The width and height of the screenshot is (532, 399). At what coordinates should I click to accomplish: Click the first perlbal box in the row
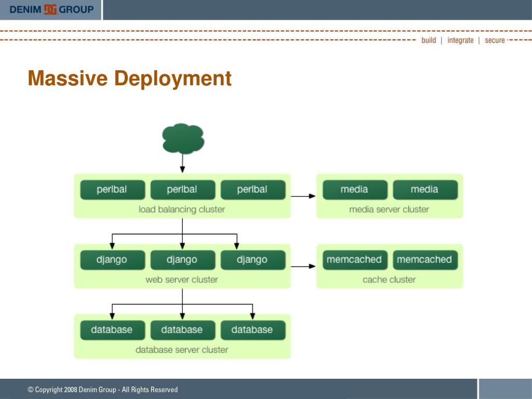coord(112,190)
